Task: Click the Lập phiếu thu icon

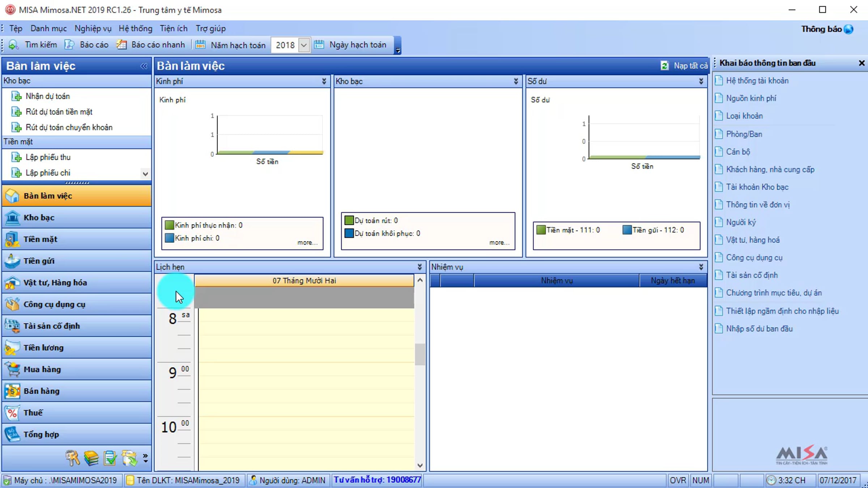Action: tap(16, 157)
